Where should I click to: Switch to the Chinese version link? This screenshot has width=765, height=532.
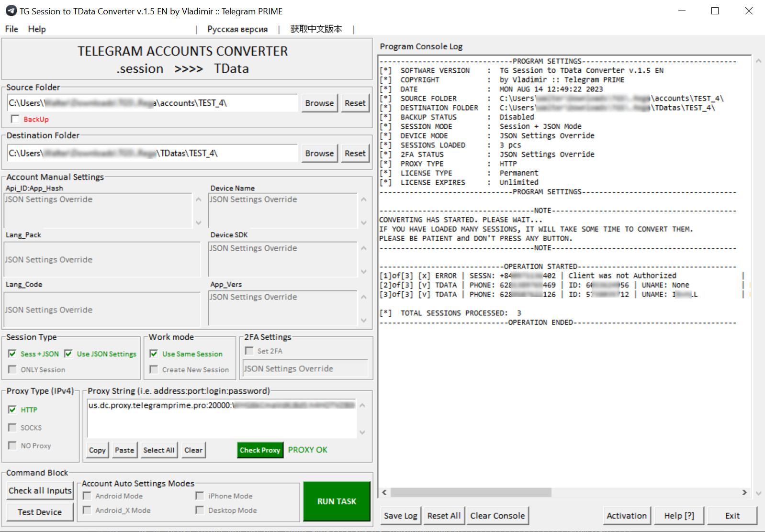point(316,29)
